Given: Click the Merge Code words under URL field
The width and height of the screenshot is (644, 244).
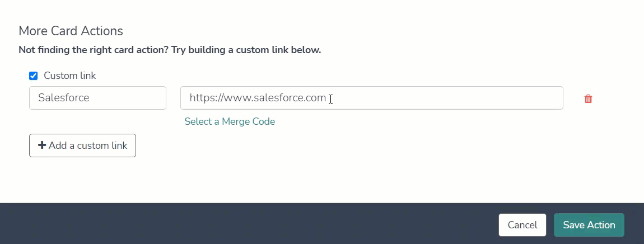Looking at the screenshot, I should tap(248, 121).
